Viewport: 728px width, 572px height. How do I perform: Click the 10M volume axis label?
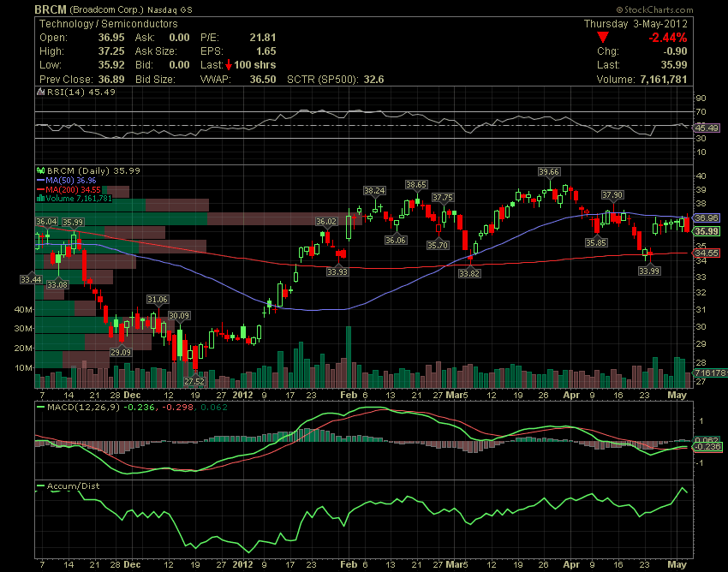(x=24, y=368)
